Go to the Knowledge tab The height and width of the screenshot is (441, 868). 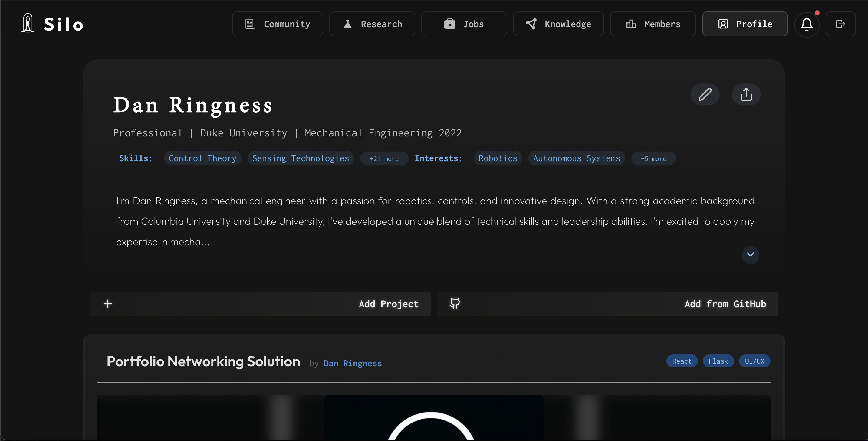tap(558, 24)
